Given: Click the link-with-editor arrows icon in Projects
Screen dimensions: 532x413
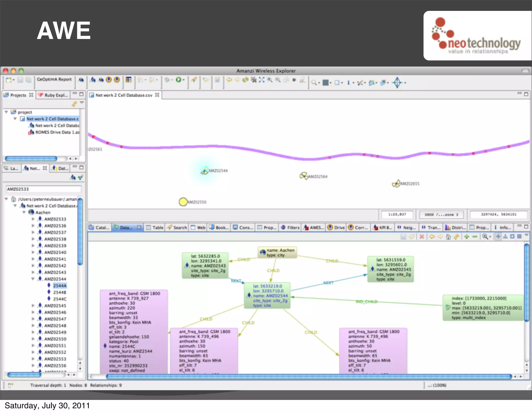Looking at the screenshot, I should point(74,104).
